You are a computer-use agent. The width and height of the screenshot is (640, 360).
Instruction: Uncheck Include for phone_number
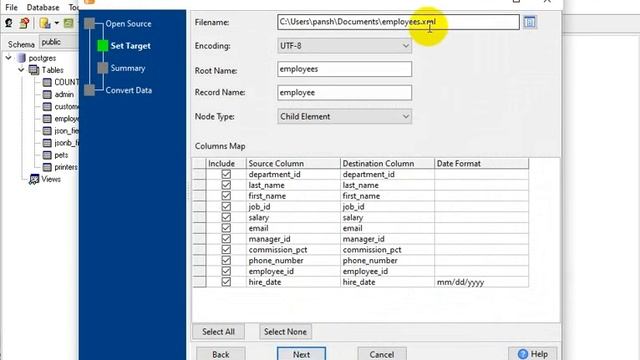click(x=226, y=260)
